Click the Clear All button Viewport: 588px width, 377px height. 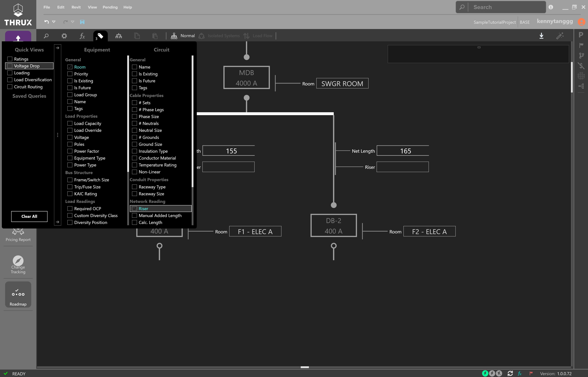[x=29, y=216]
